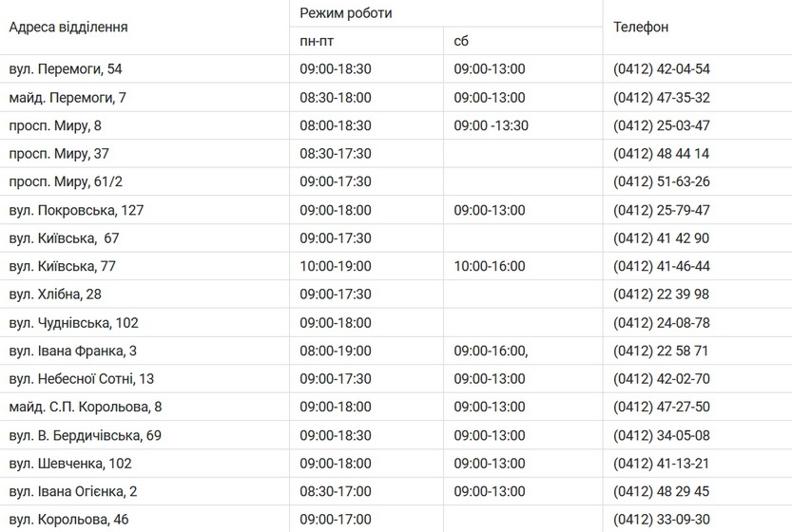Click phone number (0412) 47-35-32
Viewport: 792px width, 532px height.
(x=662, y=97)
